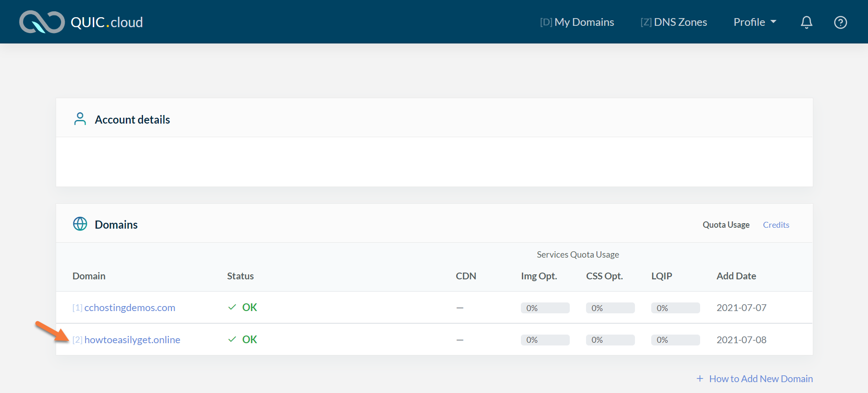Open the help question mark icon
Viewport: 868px width, 393px height.
(840, 22)
